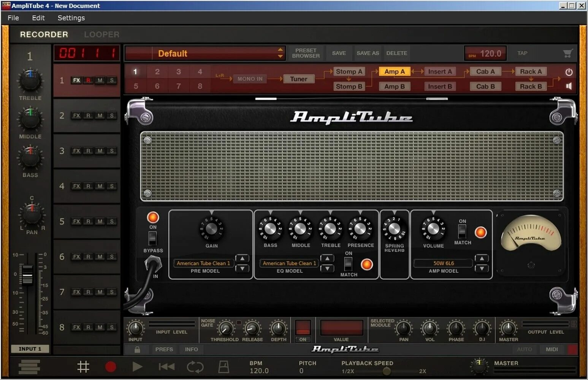Open PREFS at the bottom
Screen dimensions: 588x380
pos(164,349)
